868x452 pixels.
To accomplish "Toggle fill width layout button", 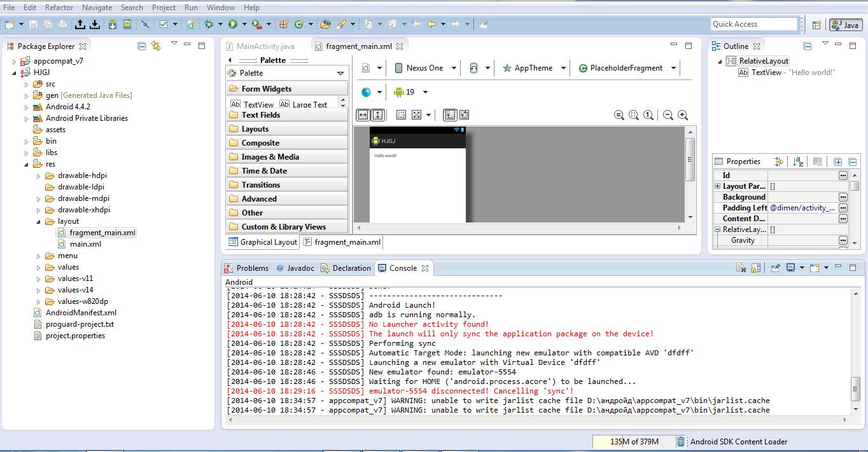I will 363,115.
